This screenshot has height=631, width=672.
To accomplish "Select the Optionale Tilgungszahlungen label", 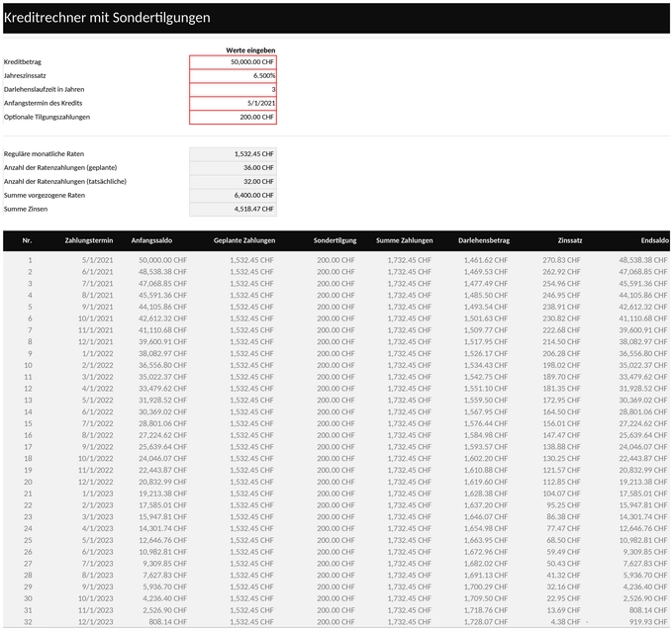I will (x=47, y=117).
